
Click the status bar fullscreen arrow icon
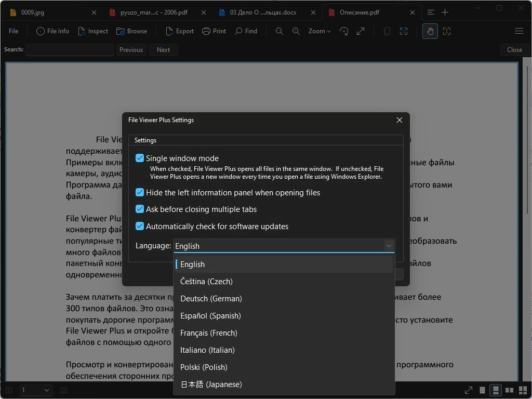pyautogui.click(x=468, y=390)
